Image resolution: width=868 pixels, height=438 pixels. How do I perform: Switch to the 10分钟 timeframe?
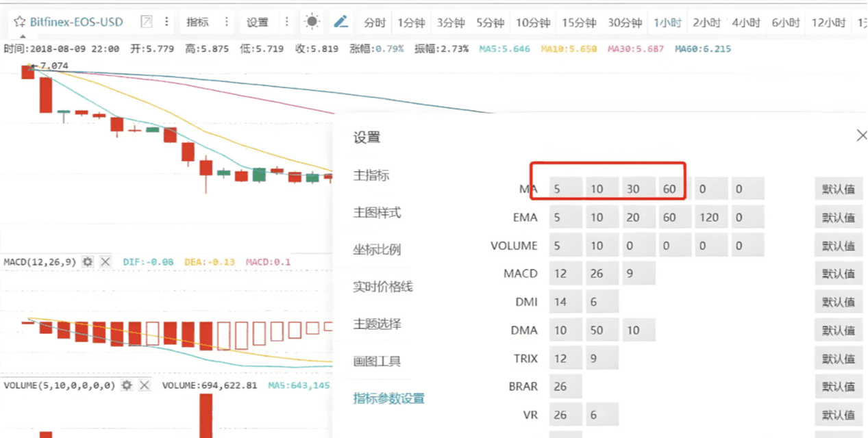pyautogui.click(x=533, y=23)
